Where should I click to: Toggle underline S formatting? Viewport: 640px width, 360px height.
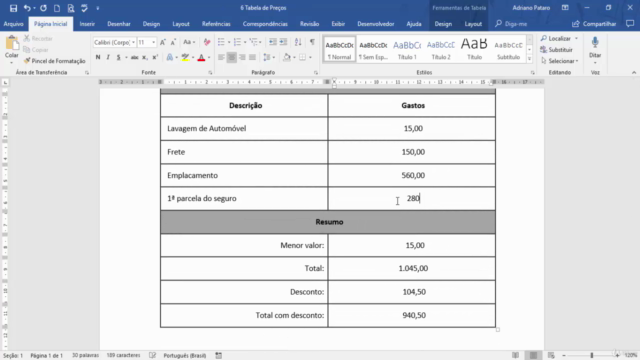(x=118, y=57)
